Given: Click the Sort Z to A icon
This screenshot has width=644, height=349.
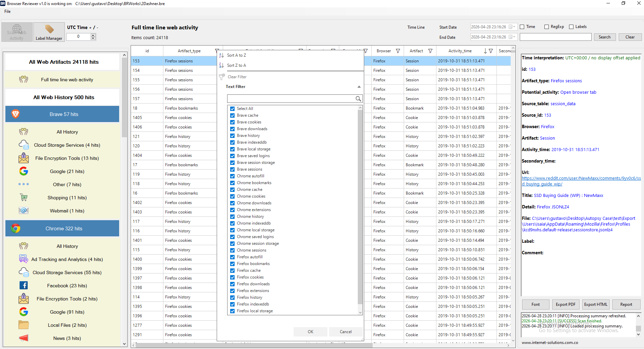Looking at the screenshot, I should [221, 65].
